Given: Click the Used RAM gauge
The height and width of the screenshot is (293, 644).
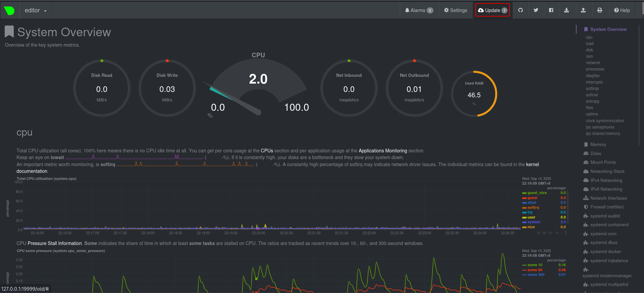Looking at the screenshot, I should tap(474, 94).
